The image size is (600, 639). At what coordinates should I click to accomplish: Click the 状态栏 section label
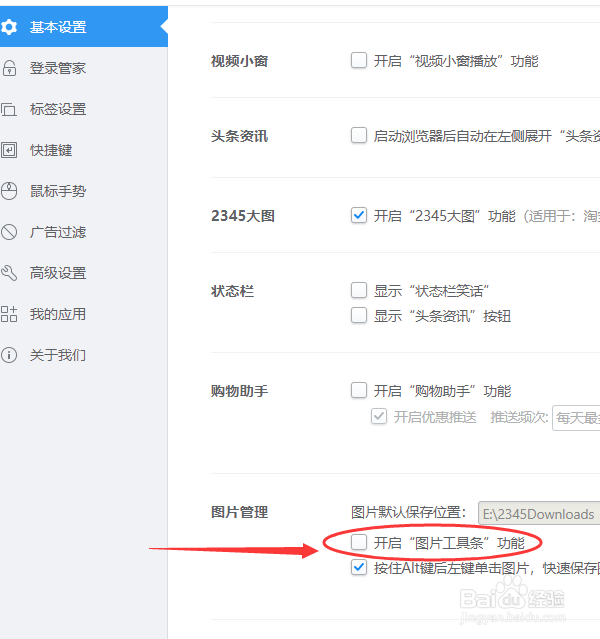232,291
